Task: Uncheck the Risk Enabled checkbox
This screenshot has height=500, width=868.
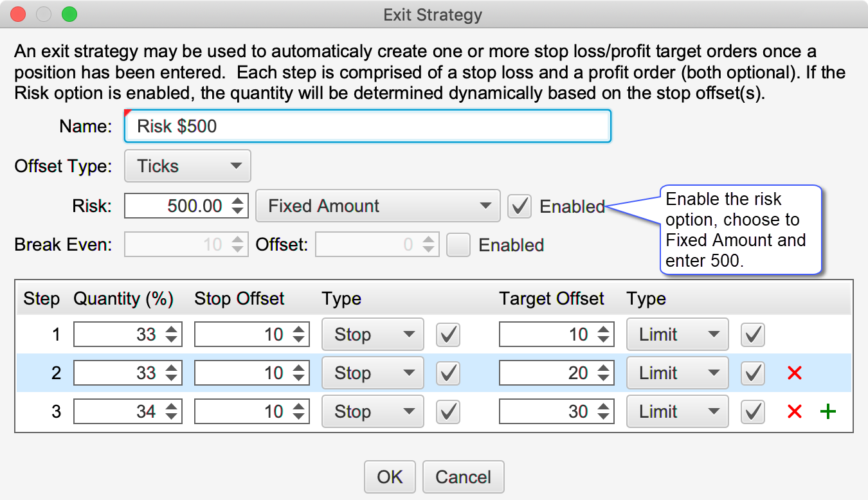Action: [519, 206]
